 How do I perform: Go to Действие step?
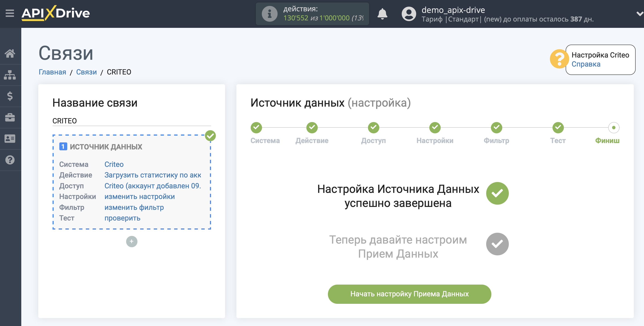(312, 141)
